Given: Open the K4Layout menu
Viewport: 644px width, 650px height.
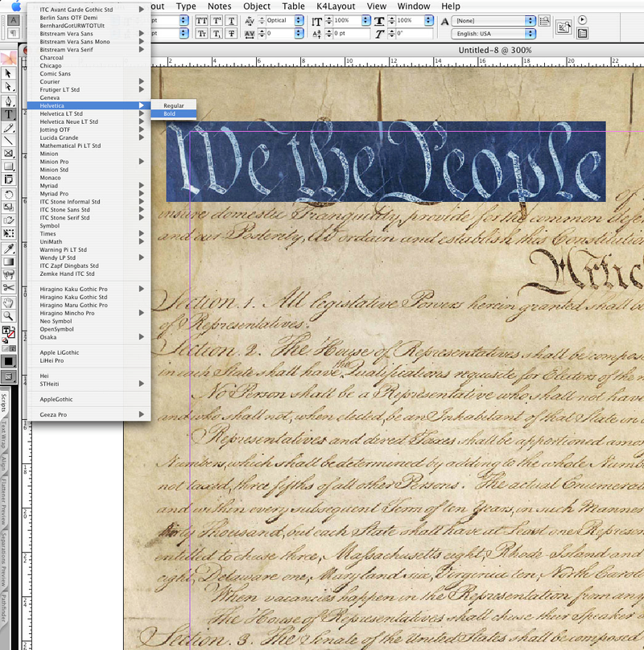Looking at the screenshot, I should (336, 6).
